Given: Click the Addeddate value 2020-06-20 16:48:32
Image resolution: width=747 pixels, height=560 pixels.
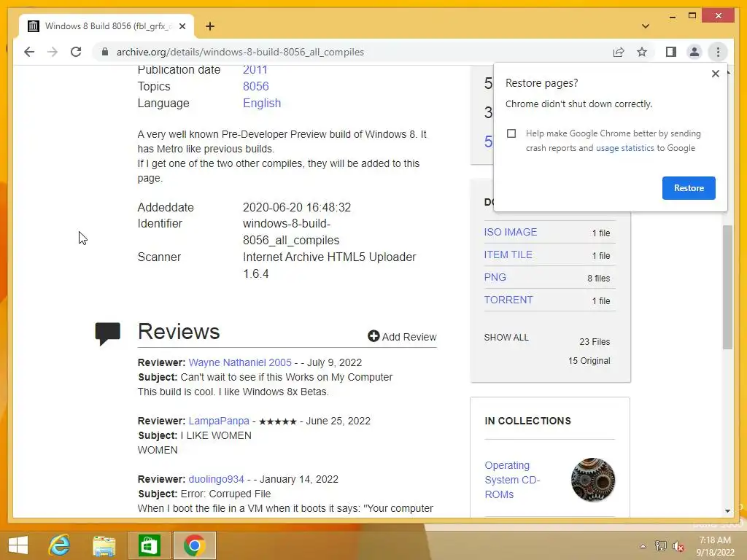Looking at the screenshot, I should 297,208.
